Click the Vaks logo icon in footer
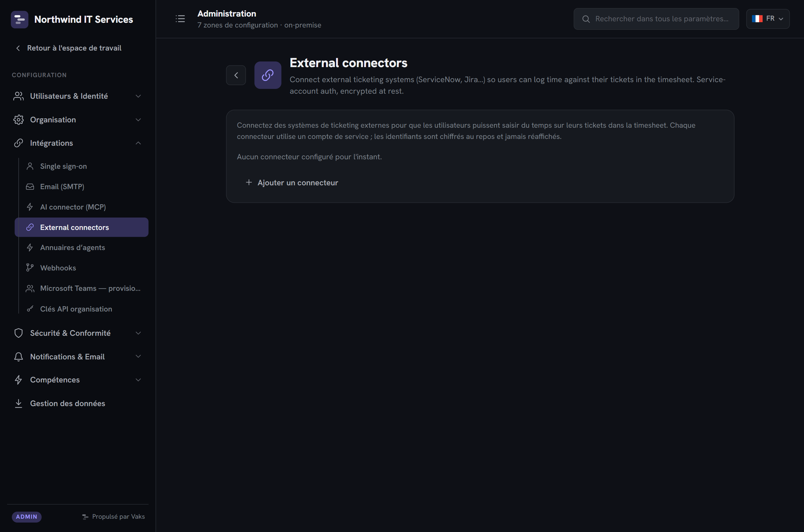This screenshot has height=532, width=804. [x=85, y=517]
